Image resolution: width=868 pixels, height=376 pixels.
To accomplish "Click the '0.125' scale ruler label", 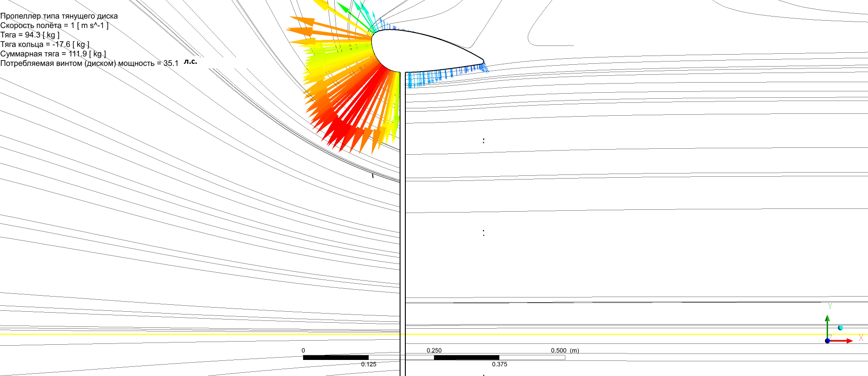I will pos(369,364).
